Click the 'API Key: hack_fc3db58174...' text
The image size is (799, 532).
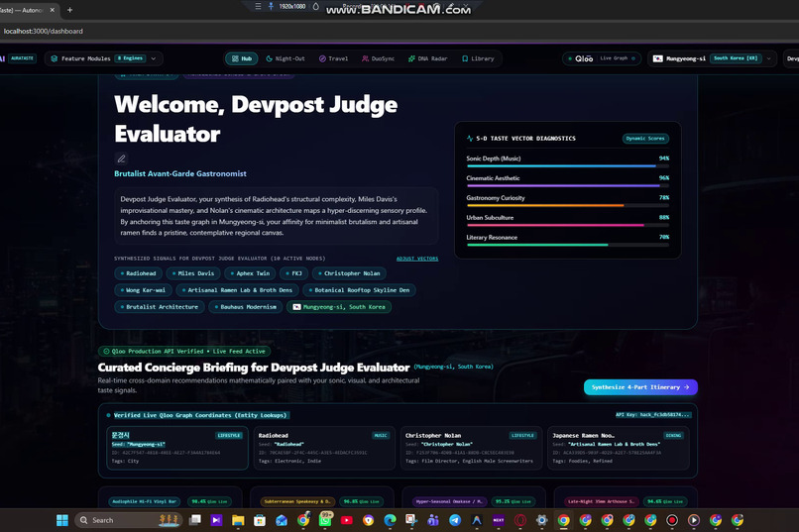(652, 415)
